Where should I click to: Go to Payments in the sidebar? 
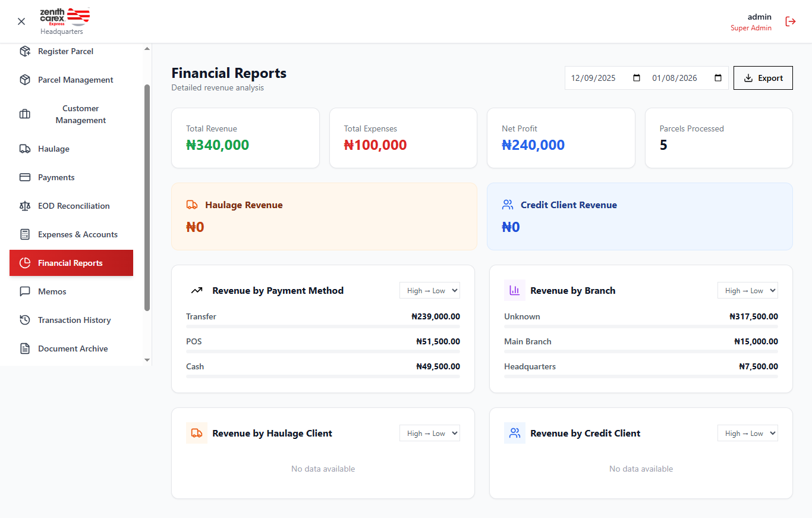[x=56, y=177]
